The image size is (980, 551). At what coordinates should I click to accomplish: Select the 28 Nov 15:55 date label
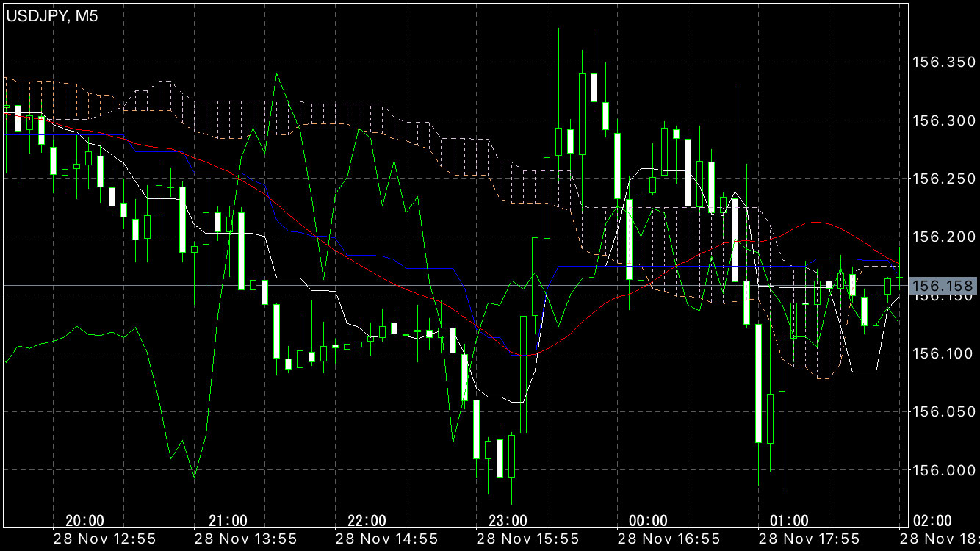pos(527,539)
